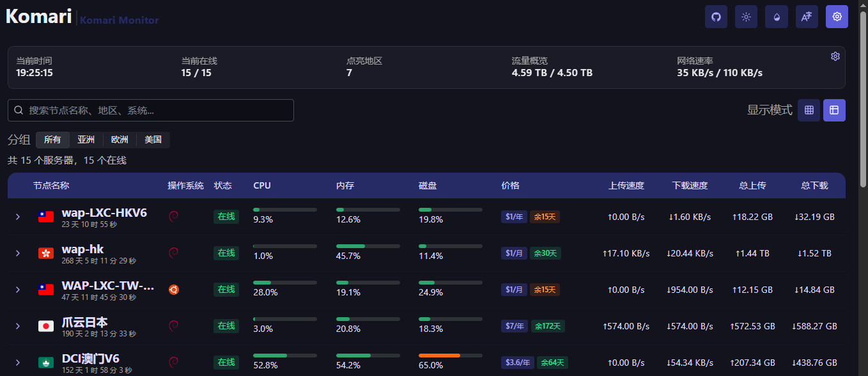
Task: Click the $7/年 price tag of 爪云日本
Action: click(514, 326)
